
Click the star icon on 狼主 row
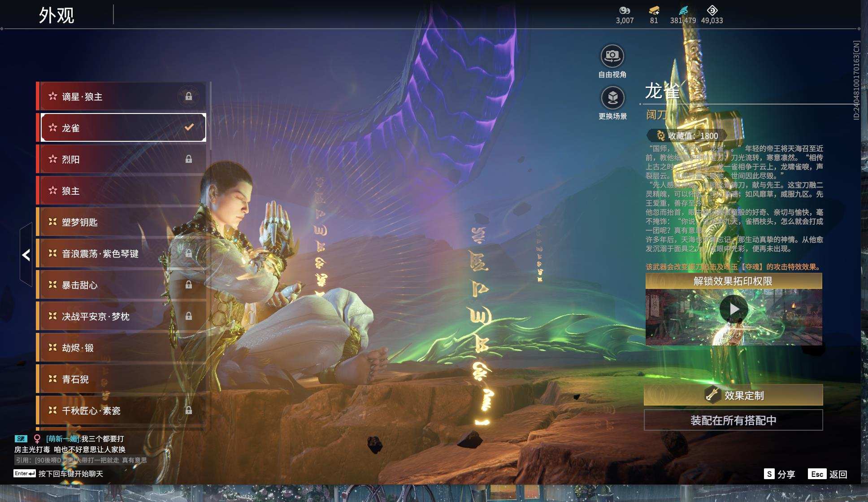(x=53, y=191)
